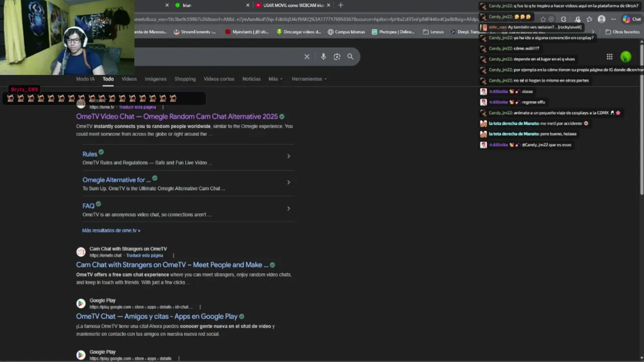Switch to Imágenes results tab
This screenshot has height=362, width=644.
(155, 79)
